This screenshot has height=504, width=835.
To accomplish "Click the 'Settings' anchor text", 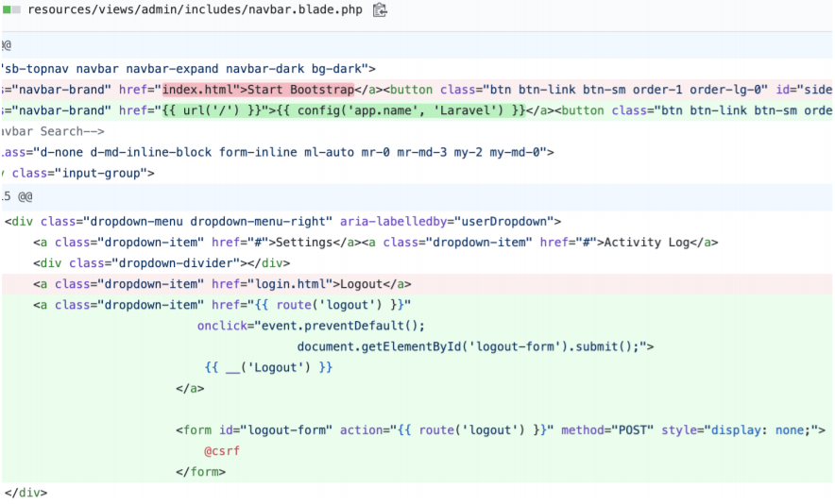I will [304, 243].
